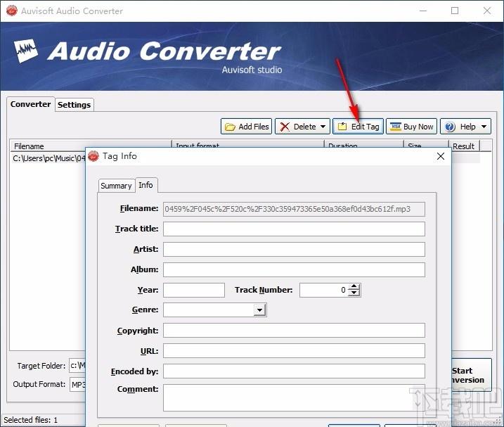Click the Comment text area
Screen dimensions: 504x427
pyautogui.click(x=294, y=397)
